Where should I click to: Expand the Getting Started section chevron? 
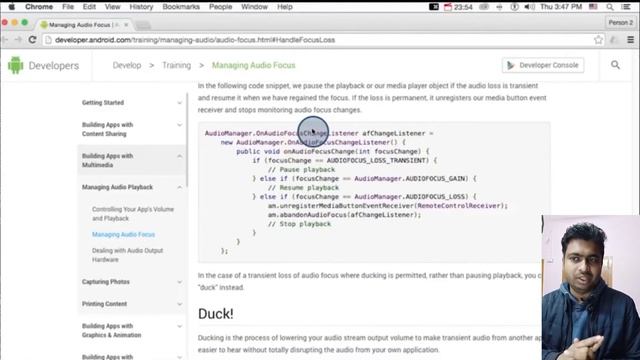(179, 103)
